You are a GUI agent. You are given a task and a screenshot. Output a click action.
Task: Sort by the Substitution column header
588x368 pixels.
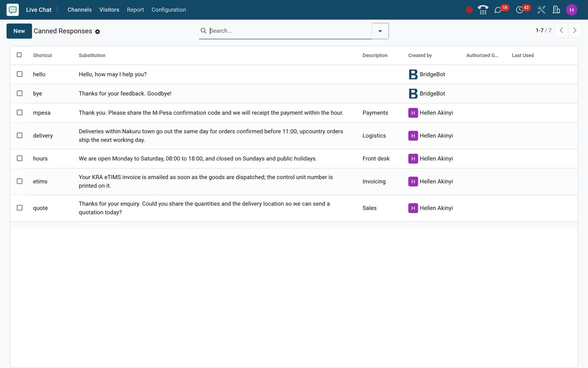[92, 55]
